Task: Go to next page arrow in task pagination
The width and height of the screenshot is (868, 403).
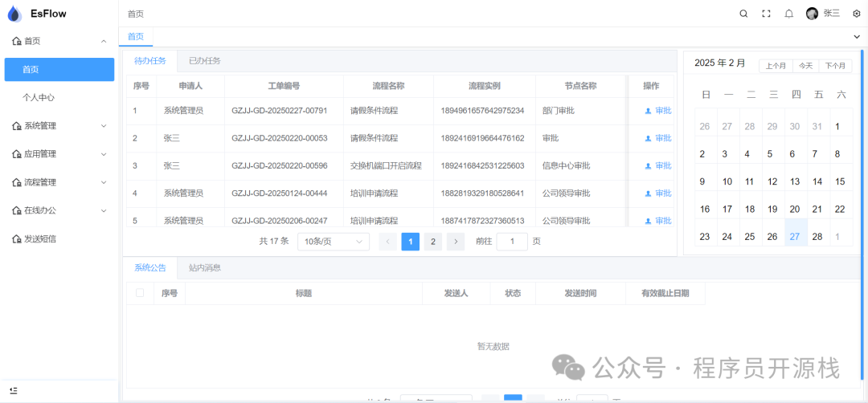Action: pyautogui.click(x=456, y=242)
